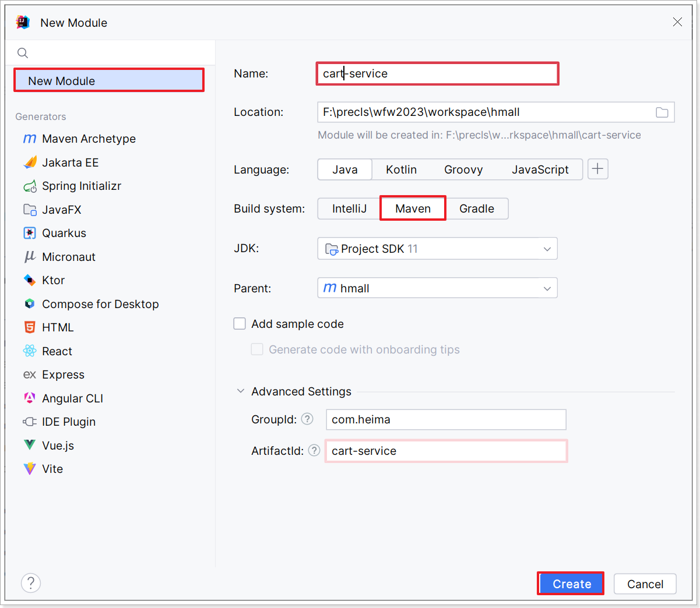Click the GroupId help question icon
This screenshot has width=700, height=608.
tap(307, 419)
